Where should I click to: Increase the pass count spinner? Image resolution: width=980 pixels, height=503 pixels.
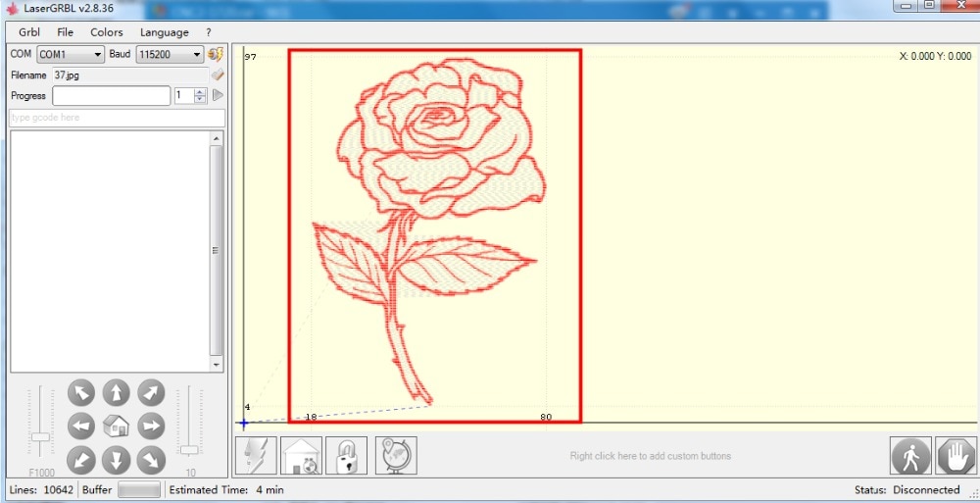tap(200, 92)
